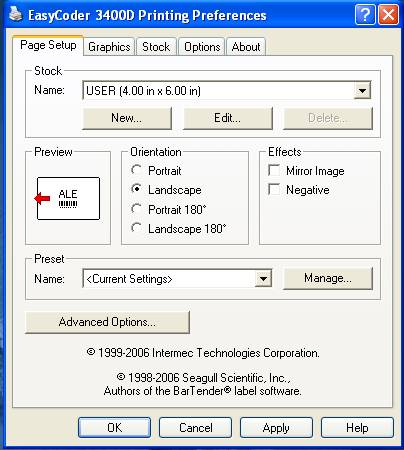Click the 'Authors of the BarTender' text
This screenshot has width=404, height=450.
(203, 391)
